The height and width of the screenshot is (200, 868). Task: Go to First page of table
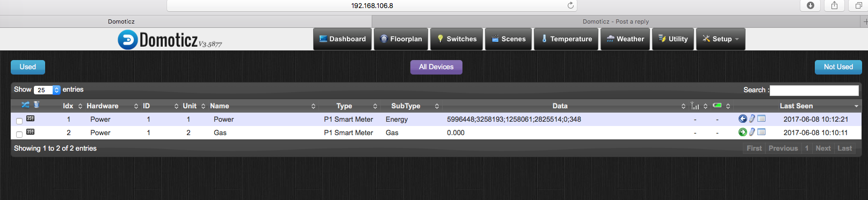point(754,149)
